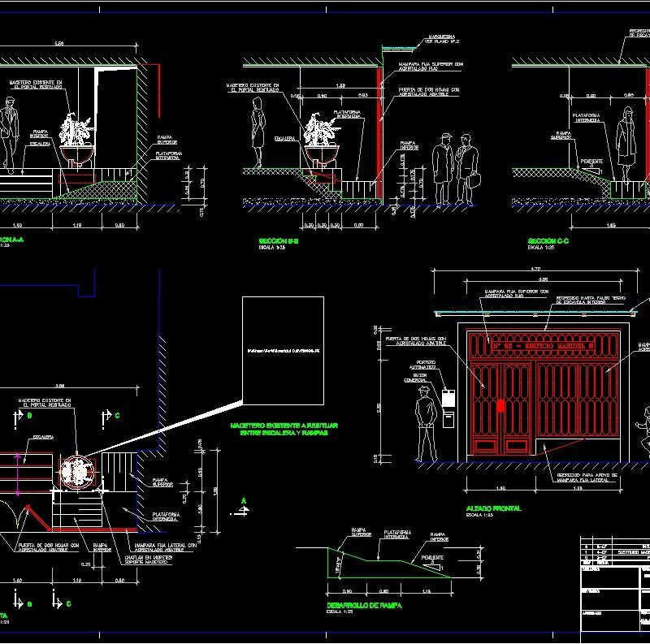The image size is (650, 644).
Task: Select the orientation arrow labeled A
Action: click(x=242, y=508)
